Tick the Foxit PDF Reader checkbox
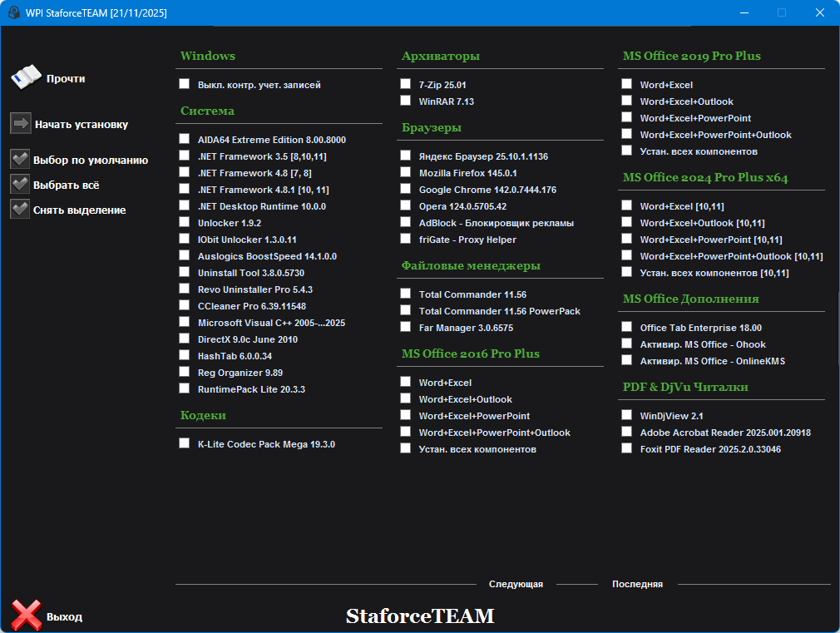 pyautogui.click(x=627, y=448)
